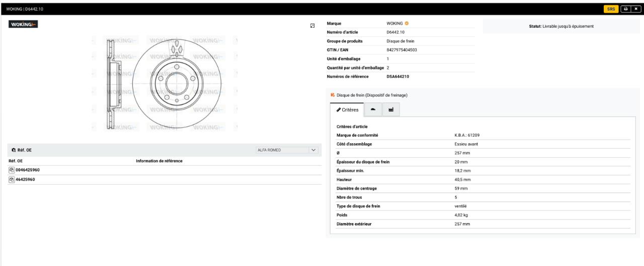This screenshot has height=266, width=644.
Task: Click the 18,2 mm minimum thickness value
Action: click(462, 170)
